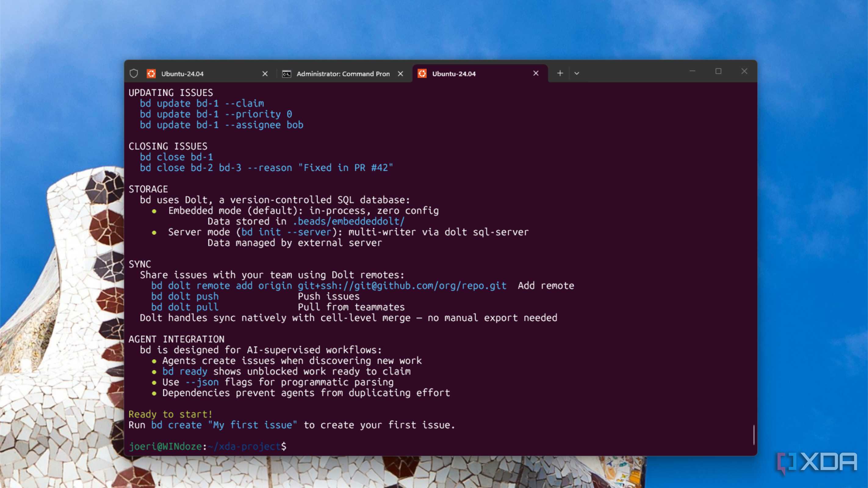The height and width of the screenshot is (488, 868).
Task: Click "bd update bd-1 --priority 0" line
Action: tap(216, 114)
